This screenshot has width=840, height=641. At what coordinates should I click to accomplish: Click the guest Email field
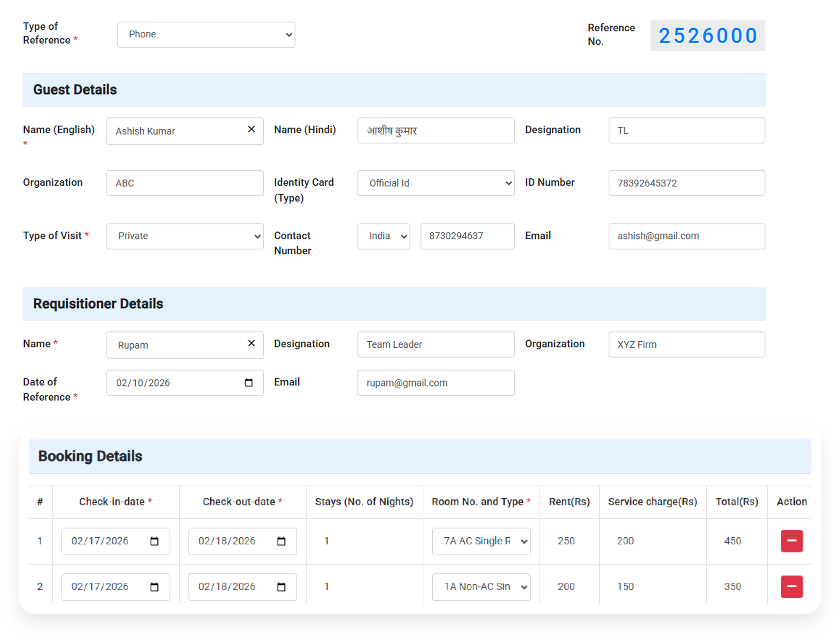[x=687, y=236]
